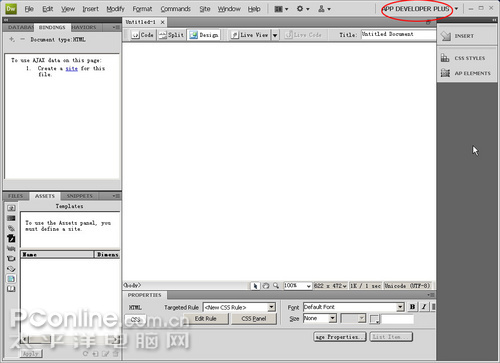Click the List Item button
500x363 pixels.
(x=391, y=337)
